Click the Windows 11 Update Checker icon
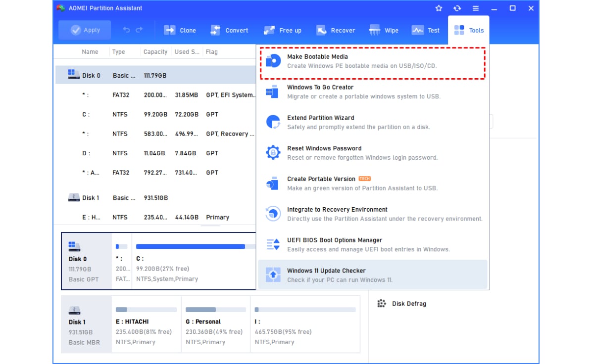 273,274
